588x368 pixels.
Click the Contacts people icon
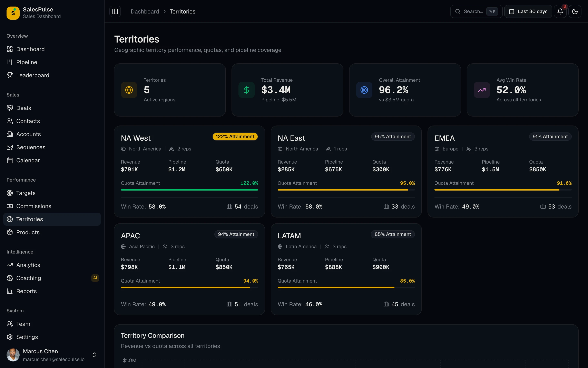10,121
